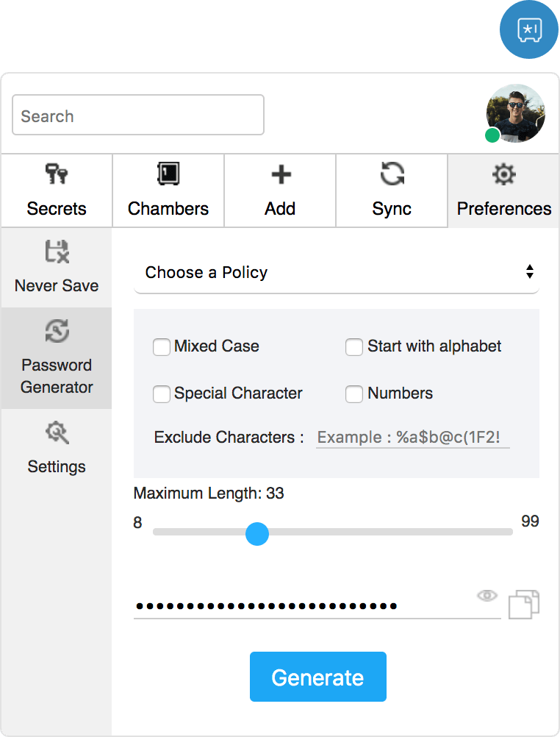Check the Special Character option

[x=161, y=394]
